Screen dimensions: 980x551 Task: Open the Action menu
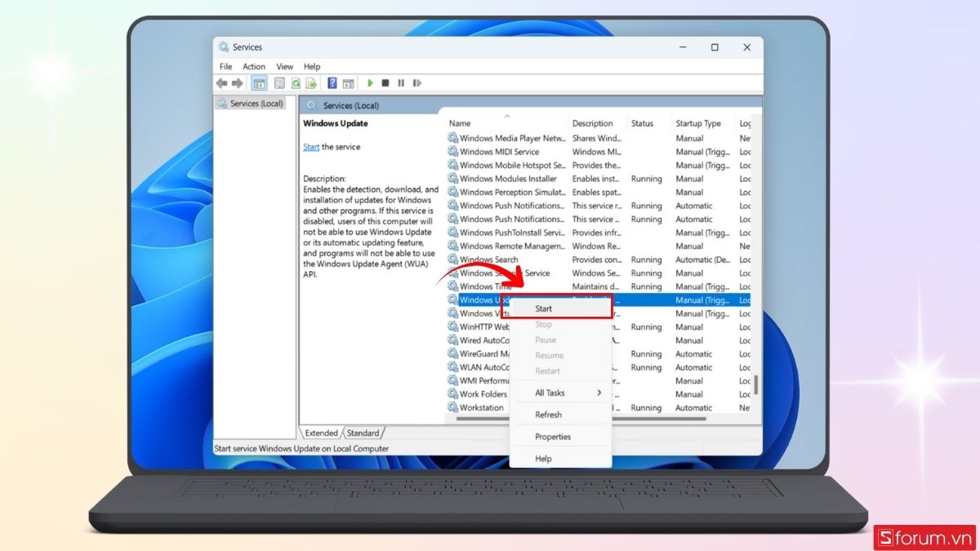tap(254, 66)
